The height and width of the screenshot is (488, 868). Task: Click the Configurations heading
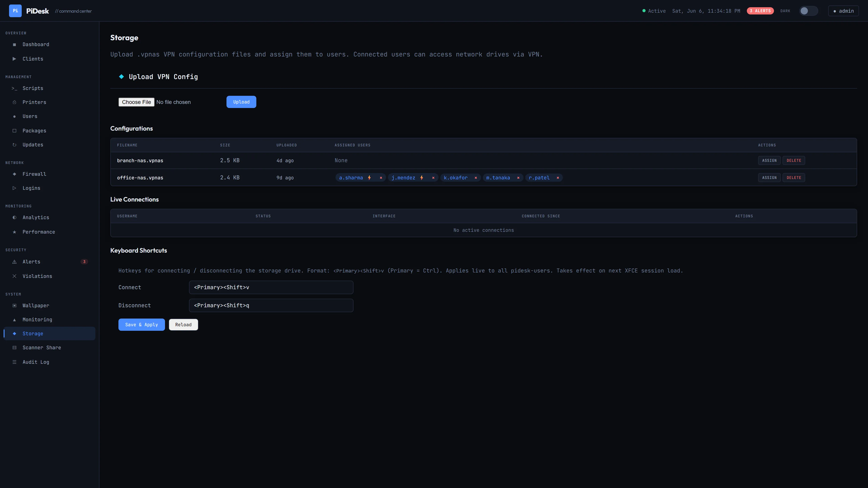click(131, 129)
